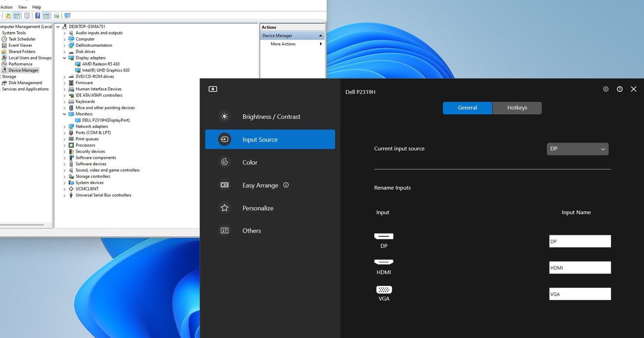Click the VGA input name field
This screenshot has height=338, width=644.
click(x=580, y=294)
